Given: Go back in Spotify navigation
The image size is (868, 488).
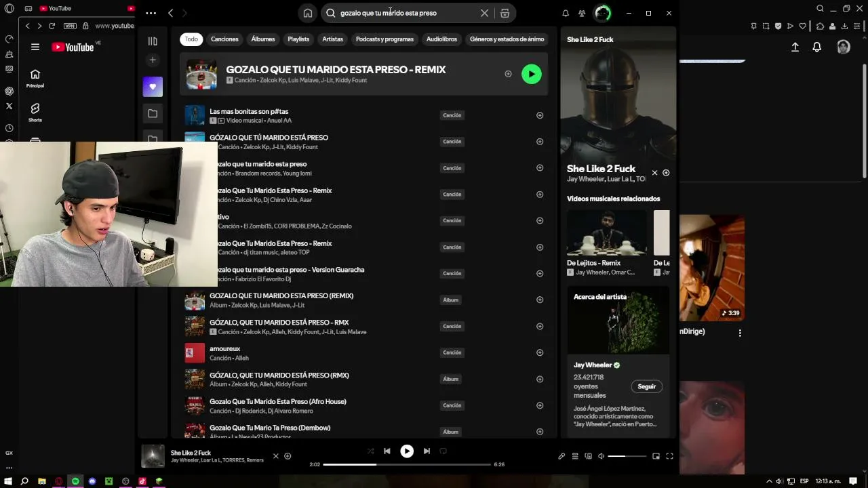Looking at the screenshot, I should pyautogui.click(x=171, y=13).
